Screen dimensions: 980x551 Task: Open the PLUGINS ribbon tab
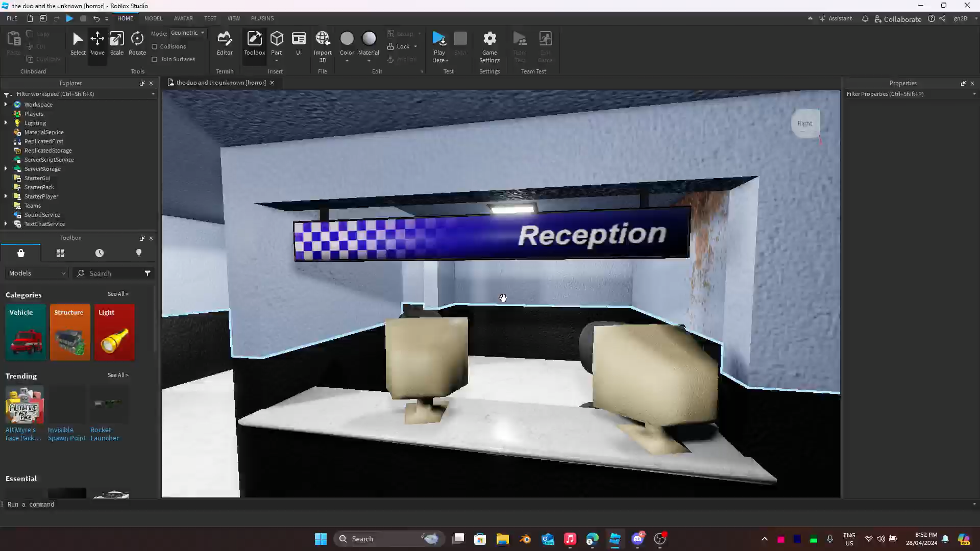tap(262, 18)
